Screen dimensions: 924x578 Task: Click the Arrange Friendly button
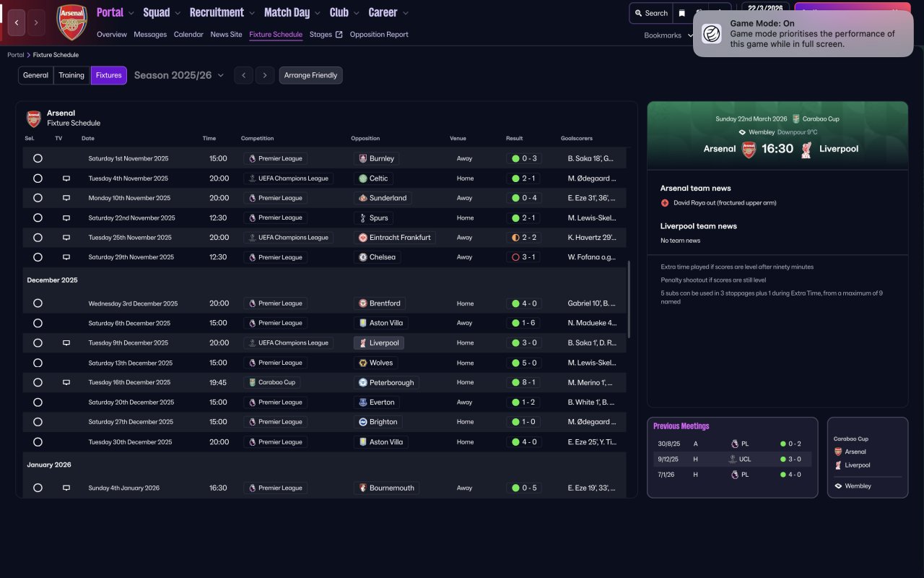point(310,75)
